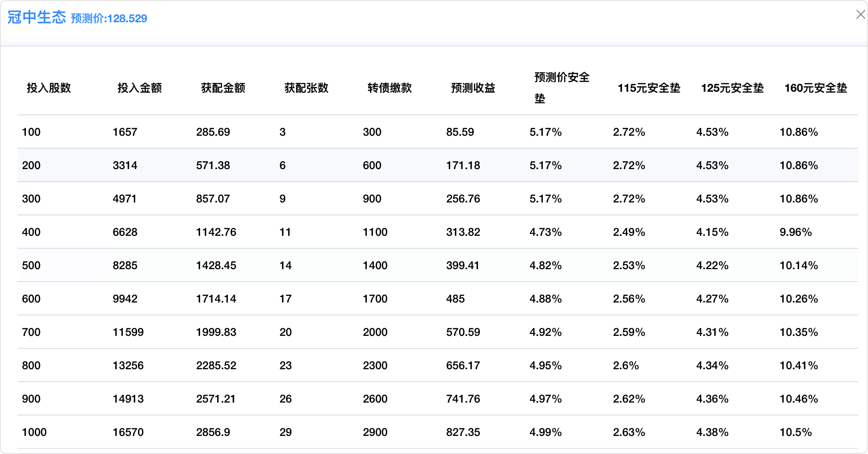Click the 预测价:128.529 text
The width and height of the screenshot is (868, 454).
[109, 19]
